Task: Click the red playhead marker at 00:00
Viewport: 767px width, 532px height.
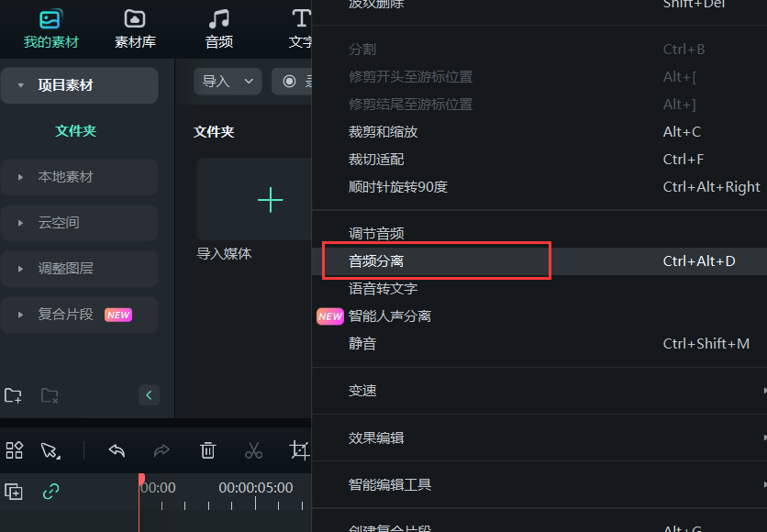Action: pos(141,478)
